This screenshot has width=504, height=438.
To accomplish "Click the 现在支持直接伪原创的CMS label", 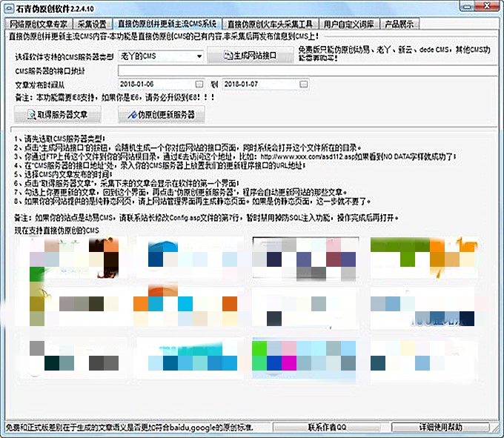I will coord(57,230).
